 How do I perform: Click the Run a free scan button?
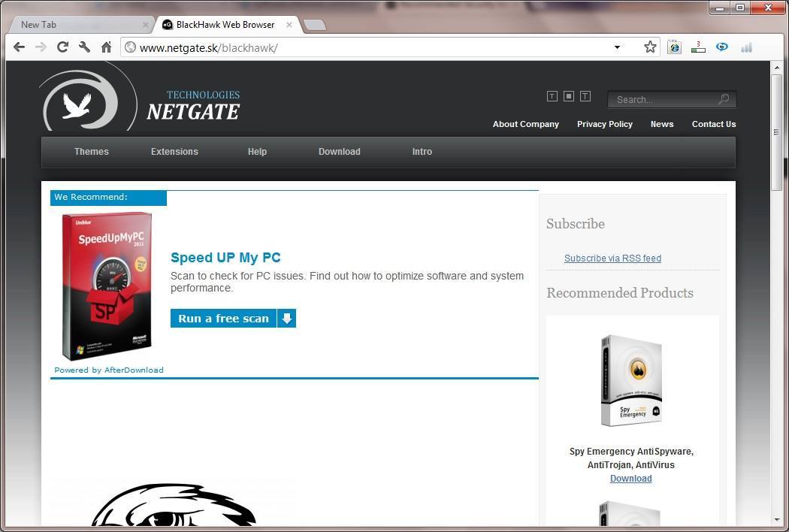pyautogui.click(x=223, y=318)
